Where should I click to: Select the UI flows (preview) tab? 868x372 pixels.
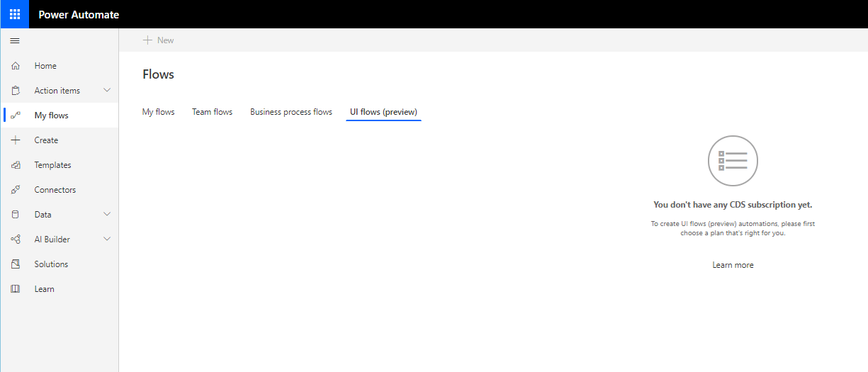[383, 112]
